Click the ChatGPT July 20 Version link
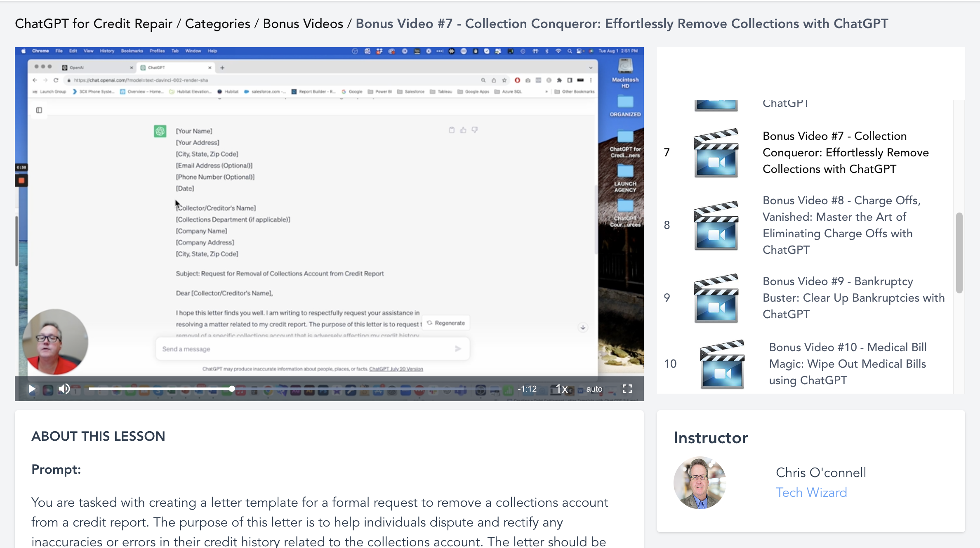Screen dimensions: 980x548 [x=396, y=369]
